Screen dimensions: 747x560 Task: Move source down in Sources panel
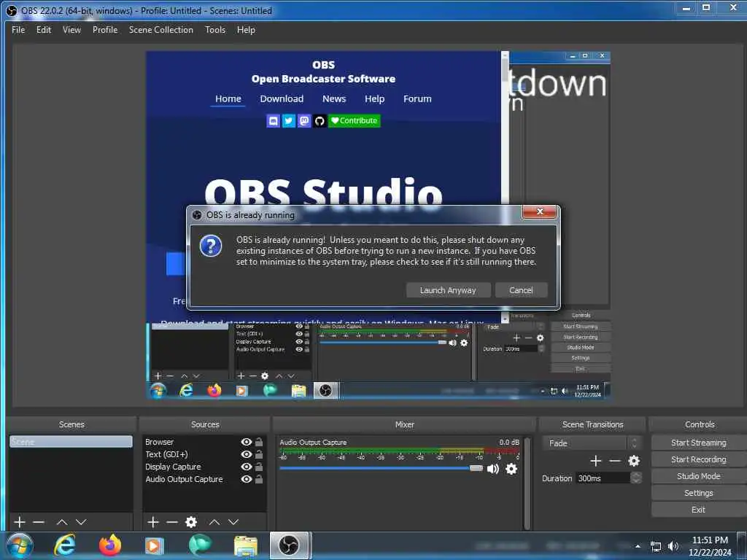[233, 522]
